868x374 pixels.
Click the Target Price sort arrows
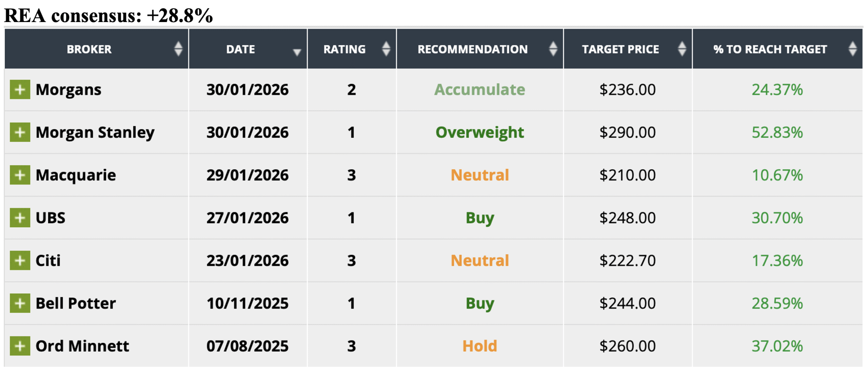point(682,49)
